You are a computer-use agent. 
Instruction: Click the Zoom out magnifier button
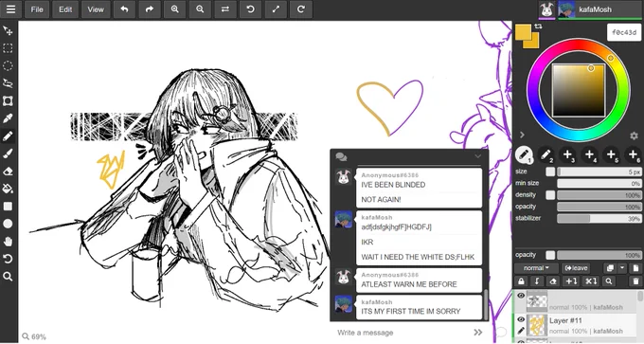click(x=200, y=9)
